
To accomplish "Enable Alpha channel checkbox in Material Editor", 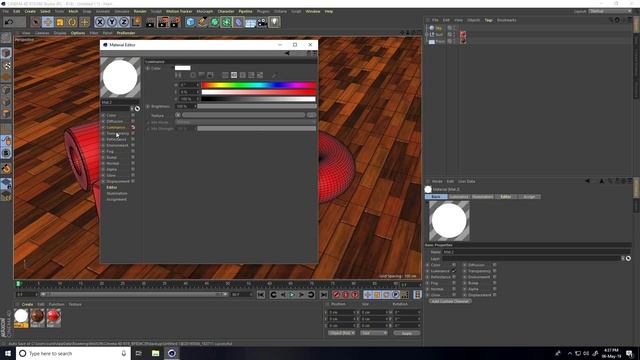I will [x=133, y=169].
